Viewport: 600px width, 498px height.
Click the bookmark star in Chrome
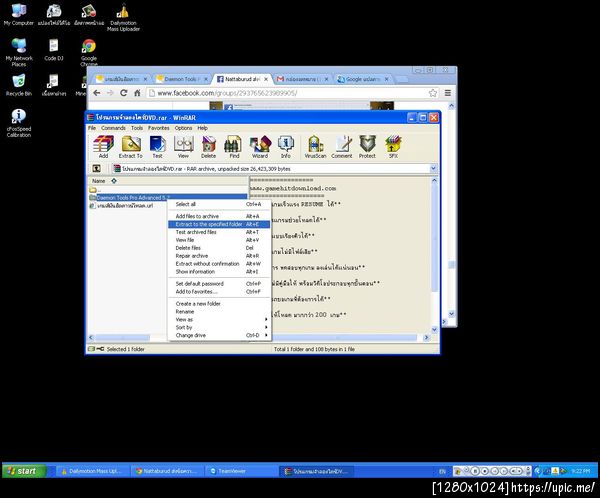433,93
